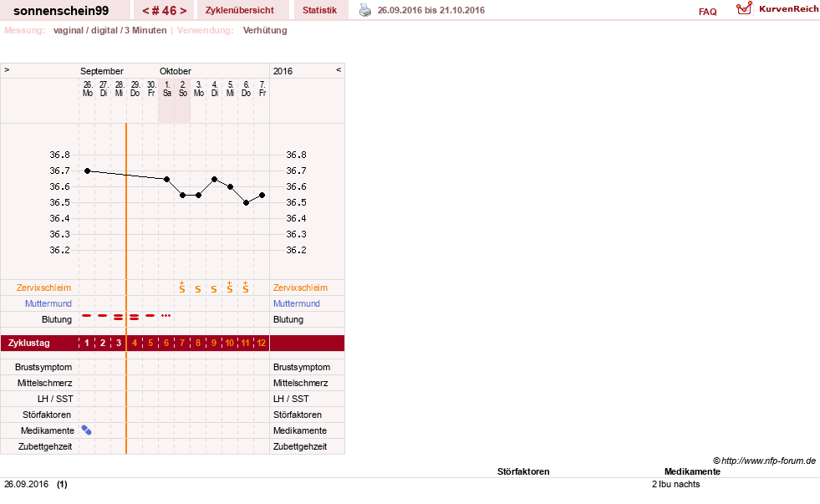Click temperature point on October 3
Viewport: 820px width, 504px height.
pos(198,195)
